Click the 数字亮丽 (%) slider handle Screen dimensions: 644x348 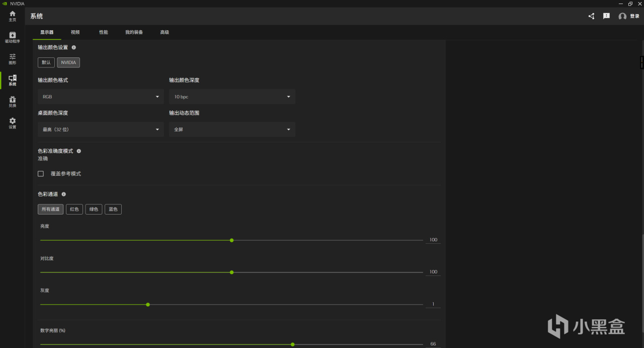point(292,344)
